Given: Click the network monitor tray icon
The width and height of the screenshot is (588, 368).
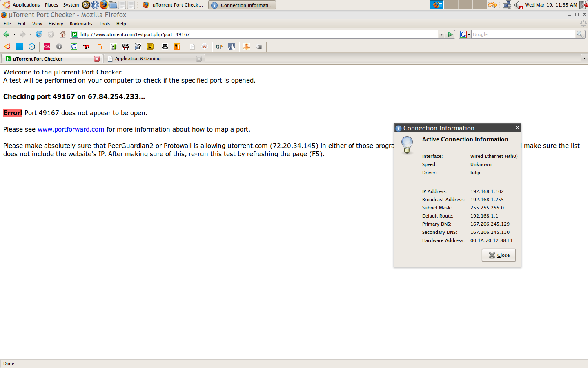Looking at the screenshot, I should [x=507, y=5].
